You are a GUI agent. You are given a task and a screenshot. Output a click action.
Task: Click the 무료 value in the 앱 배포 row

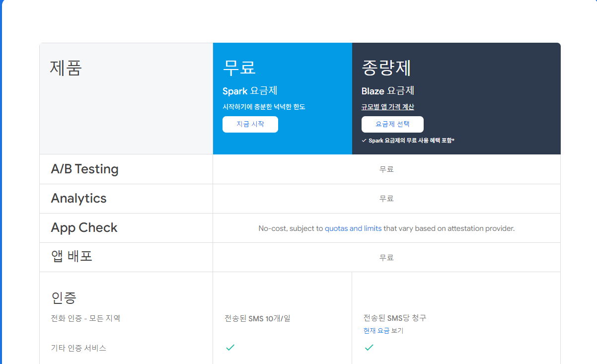(386, 257)
